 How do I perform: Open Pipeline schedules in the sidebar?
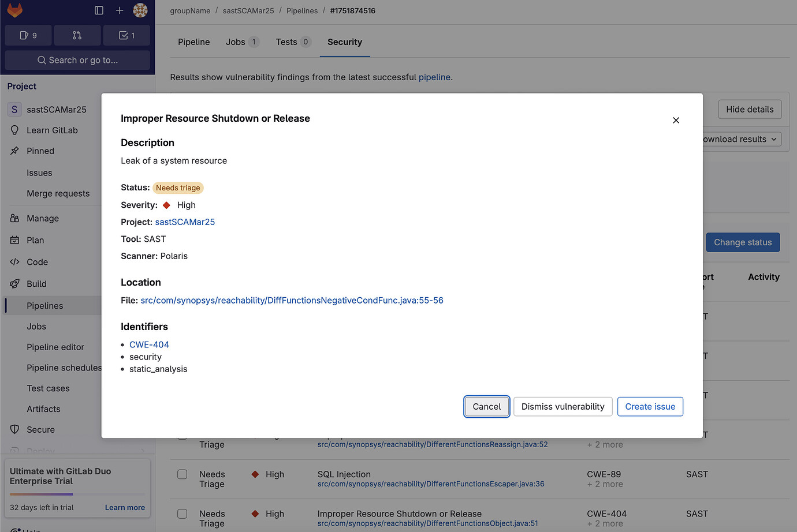[64, 368]
